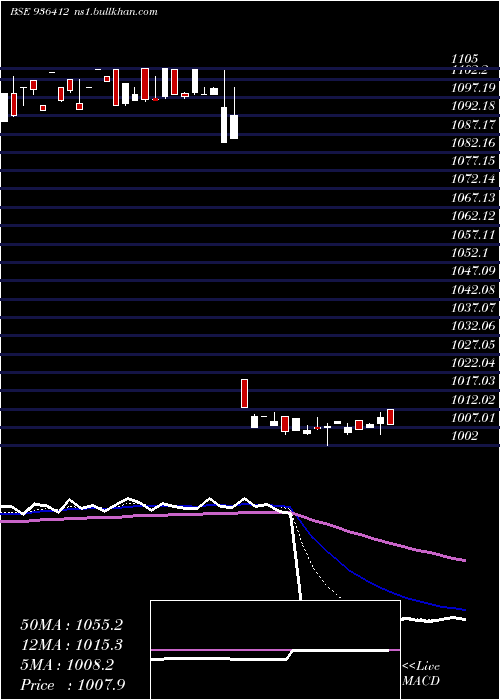Viewport: 500px width, 700px height.
Task: Click the 1027.05 price axis label
Action: (x=473, y=344)
